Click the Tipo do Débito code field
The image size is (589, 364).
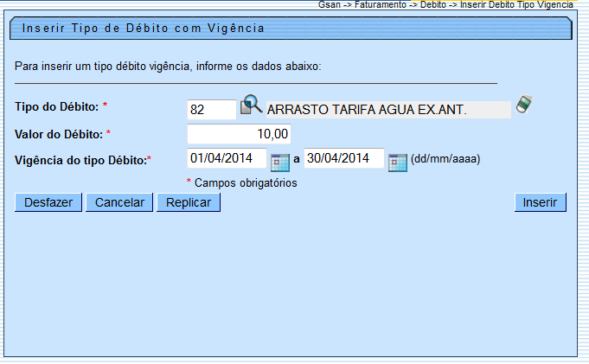[x=211, y=109]
